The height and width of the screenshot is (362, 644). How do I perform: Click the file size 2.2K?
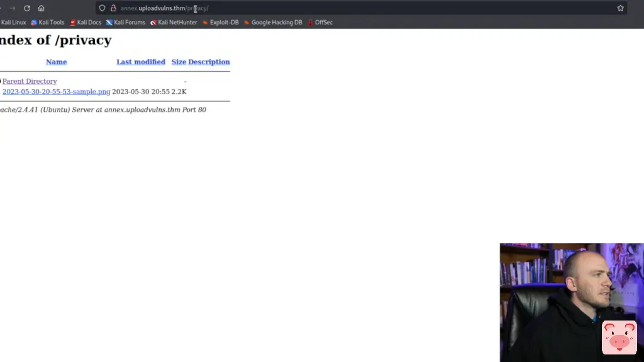179,92
